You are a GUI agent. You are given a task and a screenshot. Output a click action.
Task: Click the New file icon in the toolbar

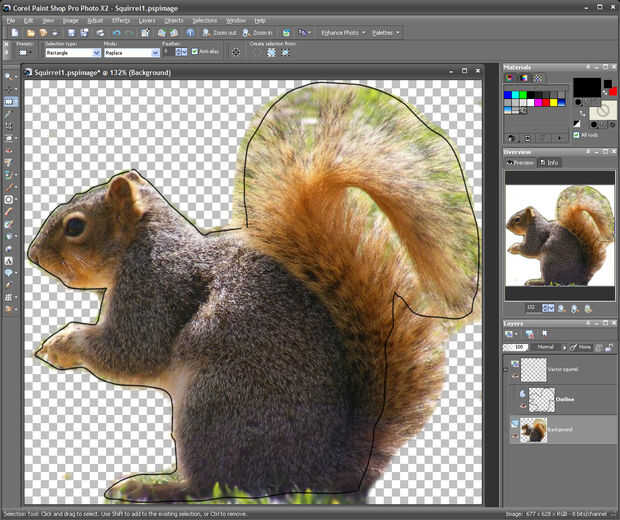pos(16,33)
